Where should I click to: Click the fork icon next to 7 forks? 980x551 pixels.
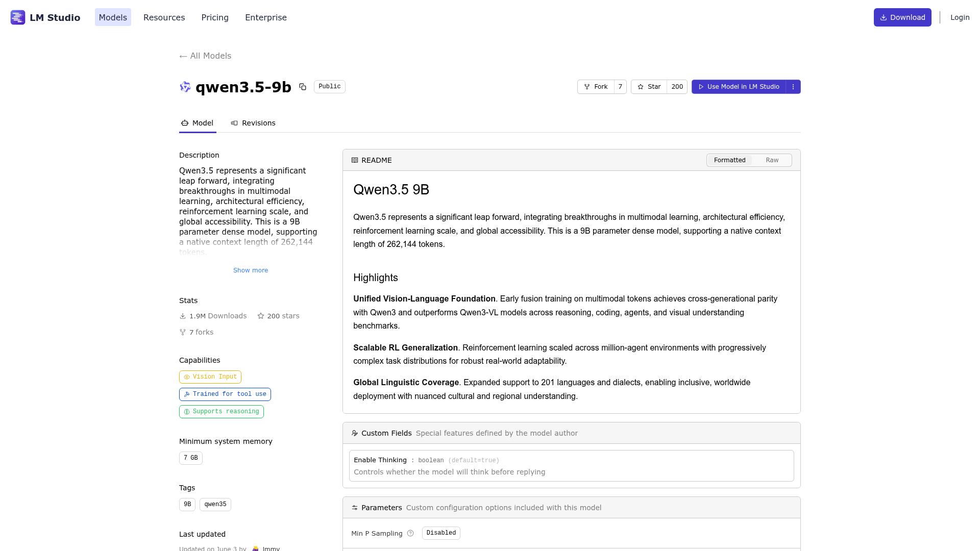coord(183,332)
